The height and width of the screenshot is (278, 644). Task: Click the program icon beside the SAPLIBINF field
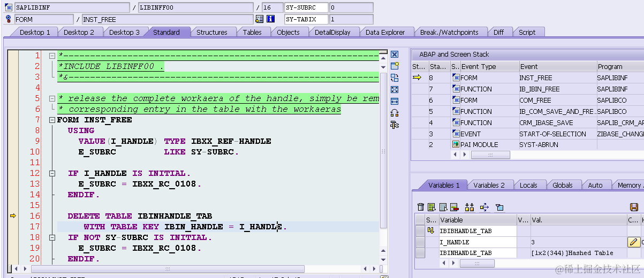pos(8,7)
